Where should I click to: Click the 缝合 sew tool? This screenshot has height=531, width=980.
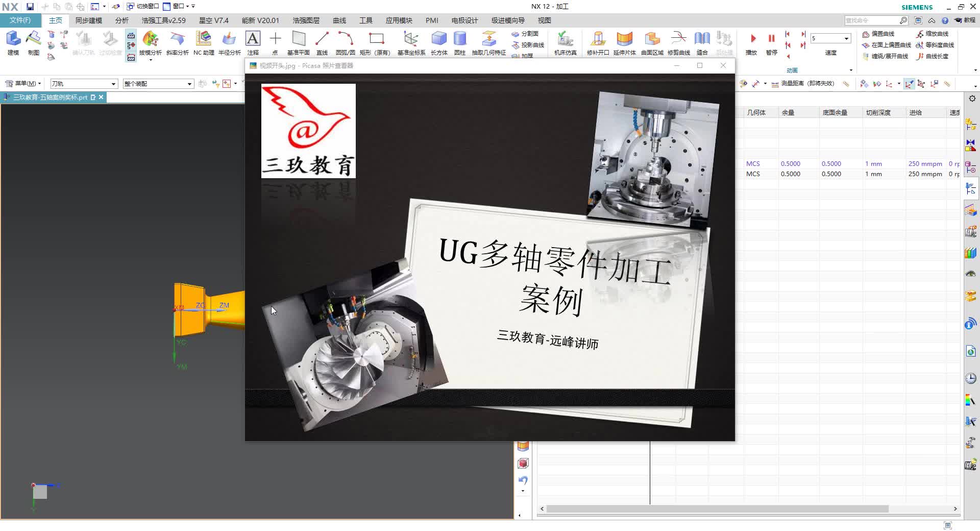[x=702, y=43]
